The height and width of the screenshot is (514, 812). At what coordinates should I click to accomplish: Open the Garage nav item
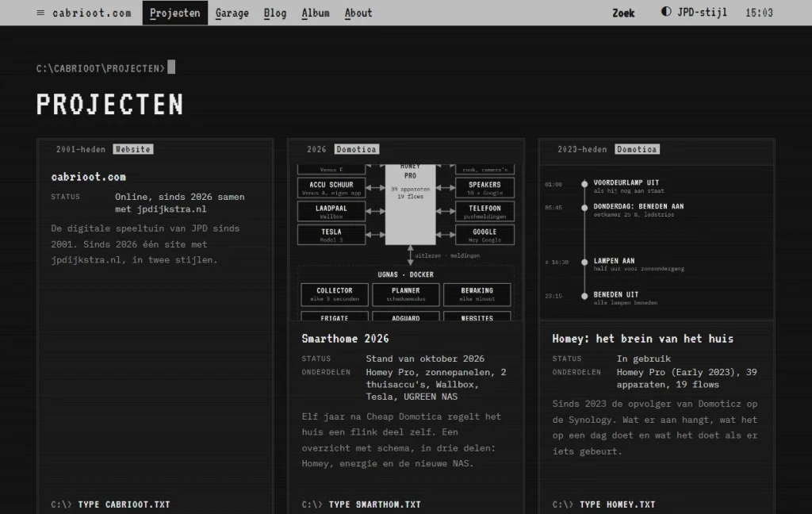coord(232,13)
